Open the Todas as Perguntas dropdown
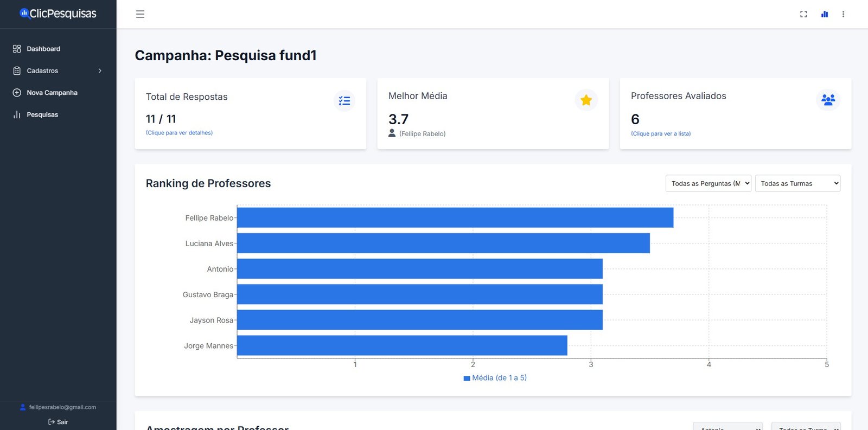Screen dimensions: 868x430 (708, 183)
